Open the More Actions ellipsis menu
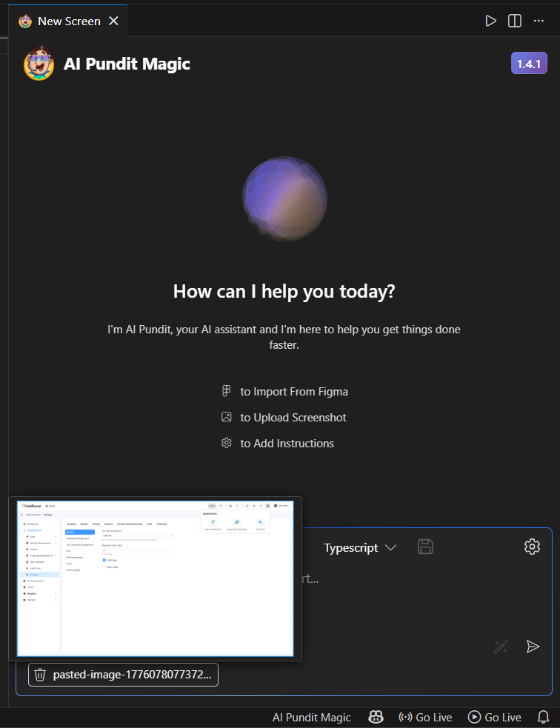 pos(539,21)
